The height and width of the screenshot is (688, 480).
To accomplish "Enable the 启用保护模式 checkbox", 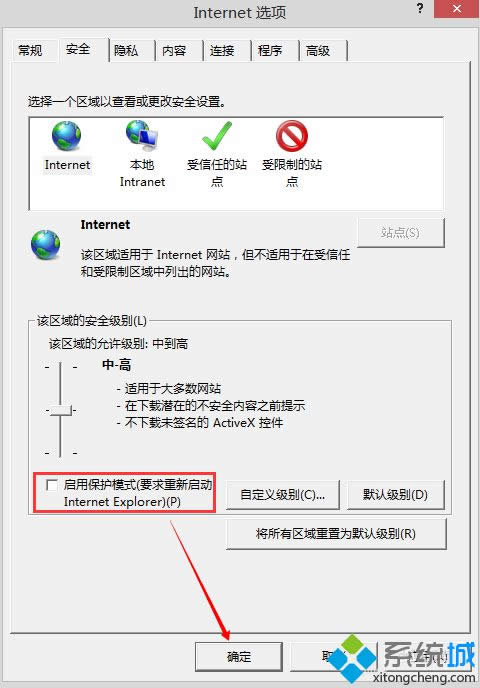I will pyautogui.click(x=52, y=485).
